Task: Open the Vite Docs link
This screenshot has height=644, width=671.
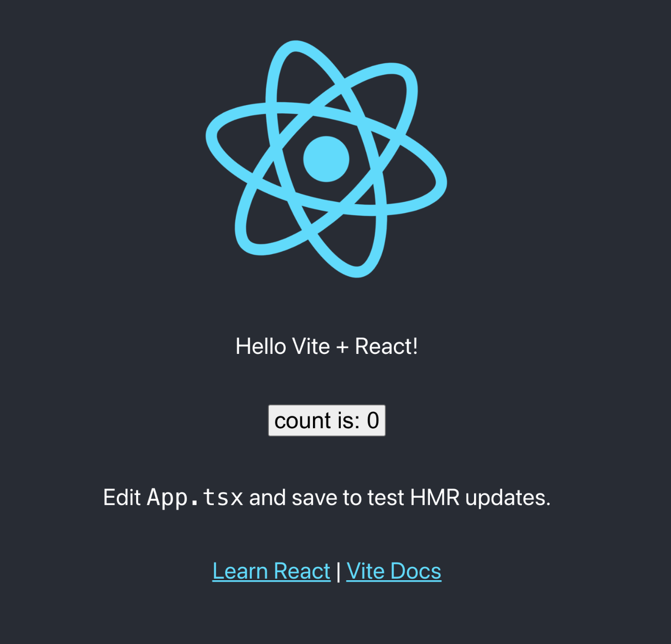Action: 393,571
